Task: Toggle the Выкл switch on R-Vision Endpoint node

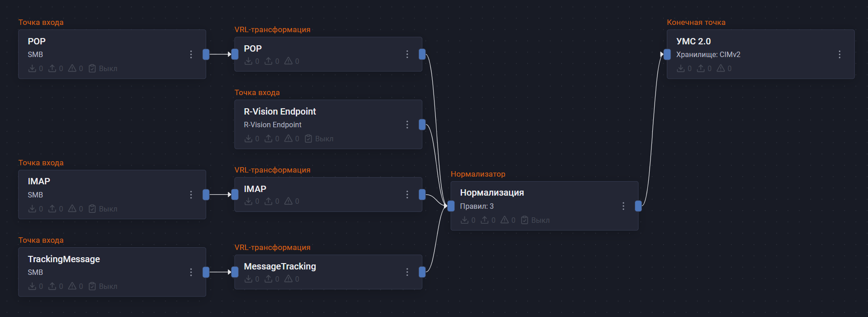Action: coord(309,139)
